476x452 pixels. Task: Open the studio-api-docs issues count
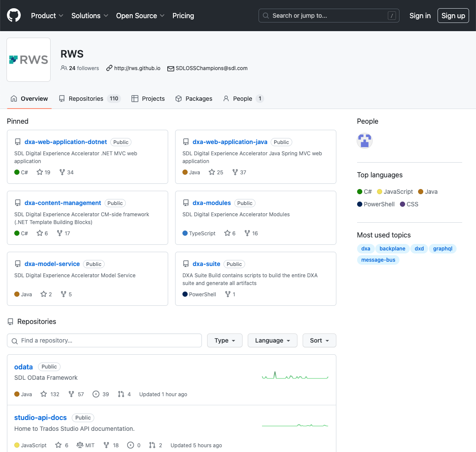coord(134,445)
